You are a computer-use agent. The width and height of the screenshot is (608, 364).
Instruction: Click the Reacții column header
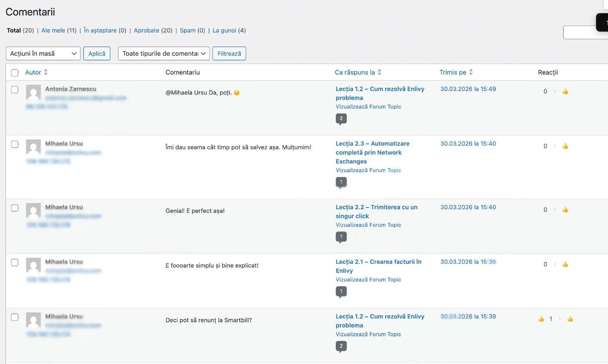(x=548, y=72)
